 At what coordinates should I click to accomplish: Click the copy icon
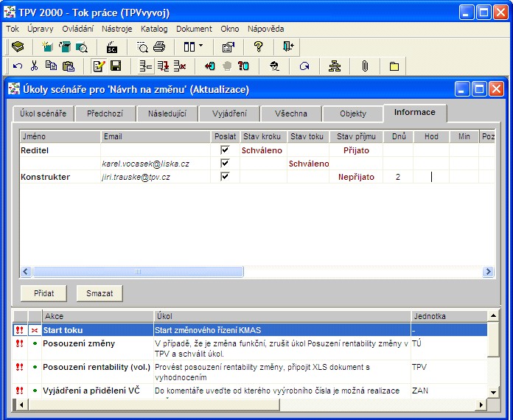click(51, 66)
